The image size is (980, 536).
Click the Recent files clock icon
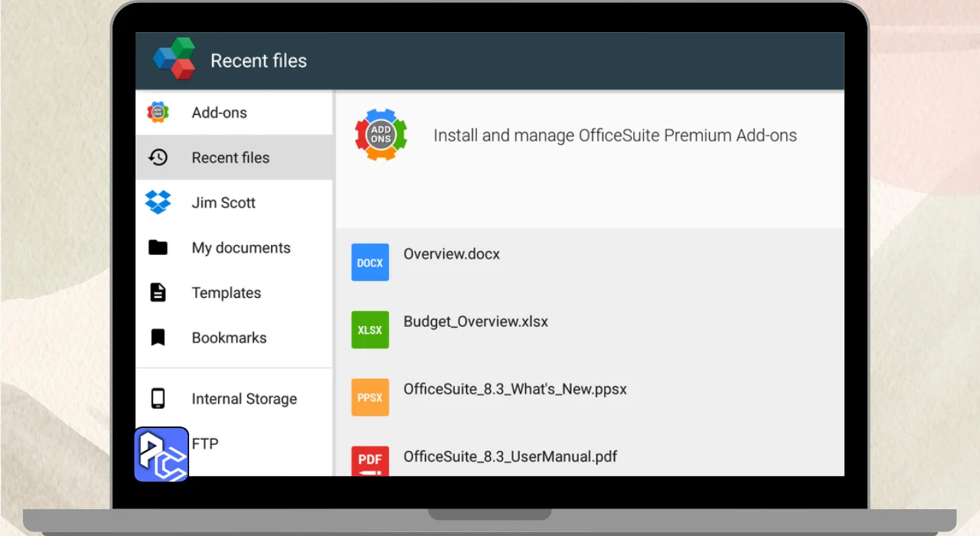click(158, 158)
